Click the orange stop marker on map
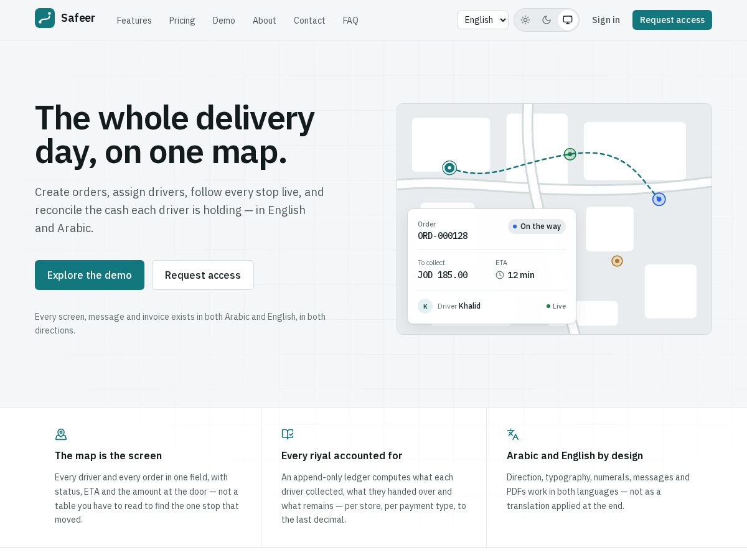This screenshot has height=560, width=747. (x=617, y=261)
